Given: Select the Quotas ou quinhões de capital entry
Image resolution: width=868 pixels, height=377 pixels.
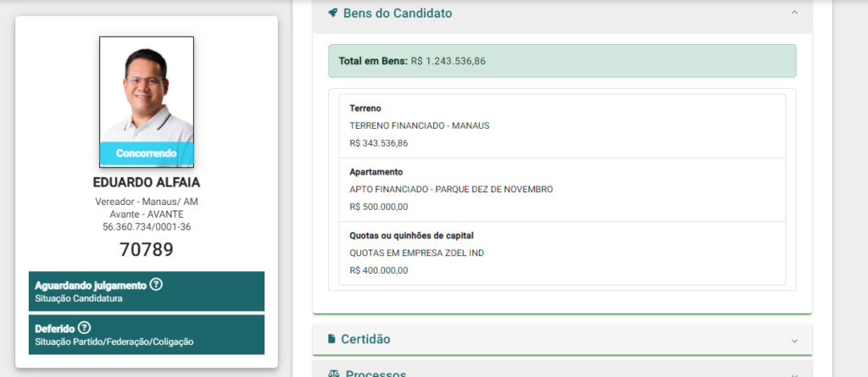Looking at the screenshot, I should 562,253.
